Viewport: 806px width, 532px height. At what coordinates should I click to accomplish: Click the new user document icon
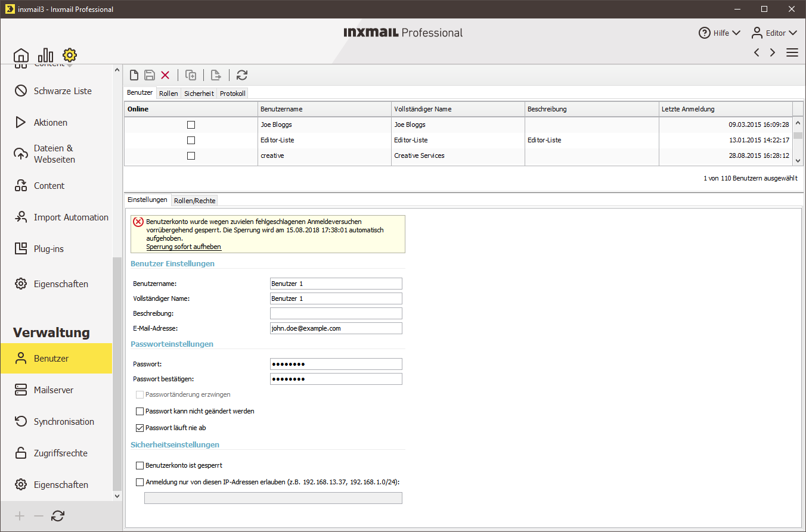point(134,75)
